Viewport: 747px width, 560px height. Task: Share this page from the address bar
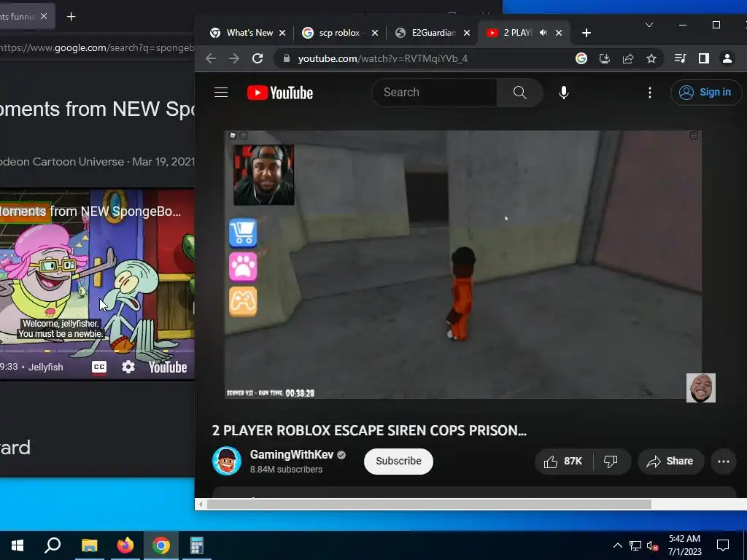tap(628, 58)
